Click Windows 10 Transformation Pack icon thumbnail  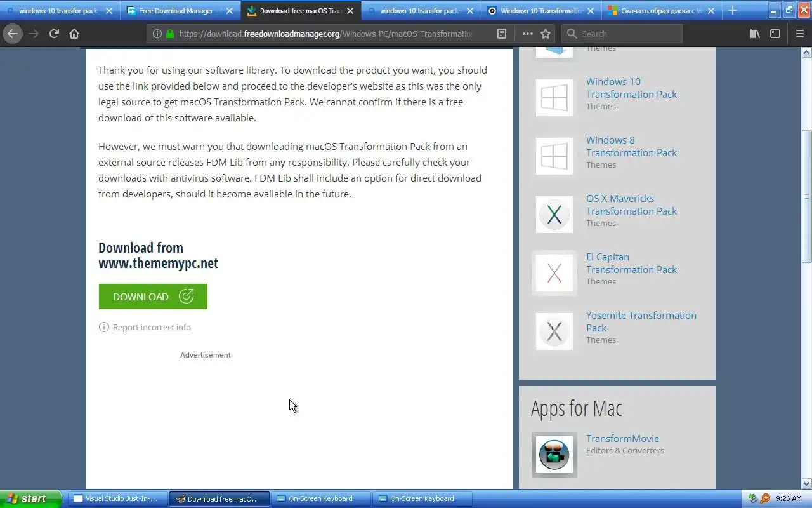(554, 98)
